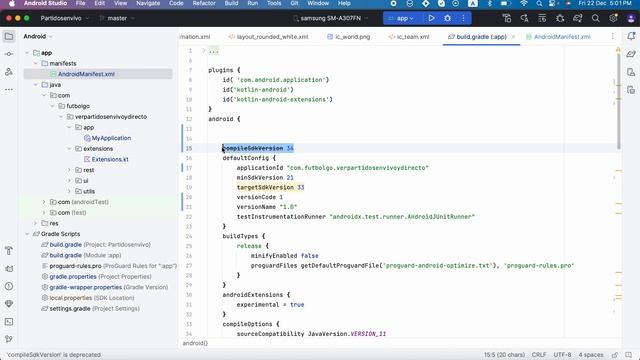Open the Terminal tool window icon
640x360 pixels.
tap(9, 322)
